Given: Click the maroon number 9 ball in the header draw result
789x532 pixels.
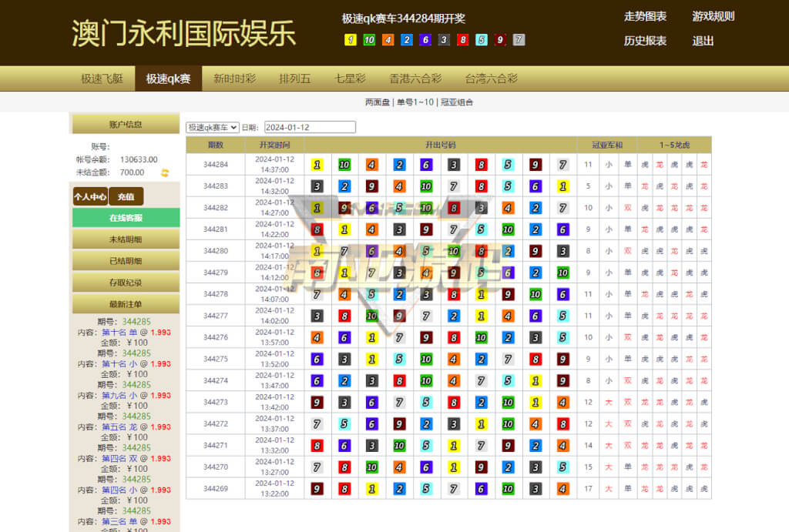Looking at the screenshot, I should (x=500, y=40).
